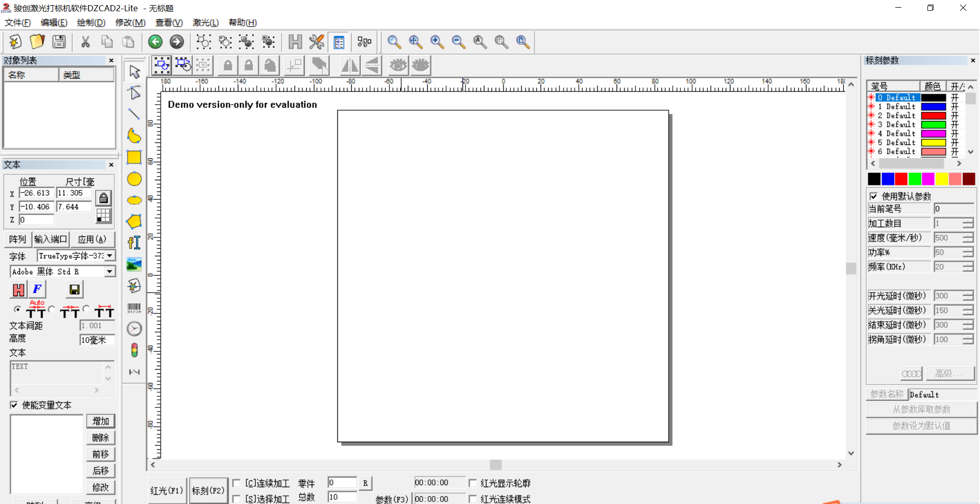Viewport: 980px width, 504px height.
Task: Click the horizontal Mirror icon
Action: (x=350, y=65)
